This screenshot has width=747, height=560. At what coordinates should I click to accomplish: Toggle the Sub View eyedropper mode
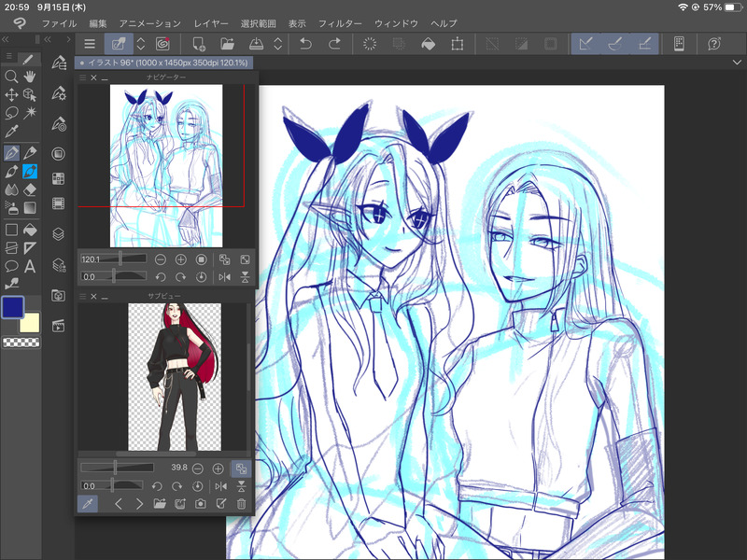point(87,503)
